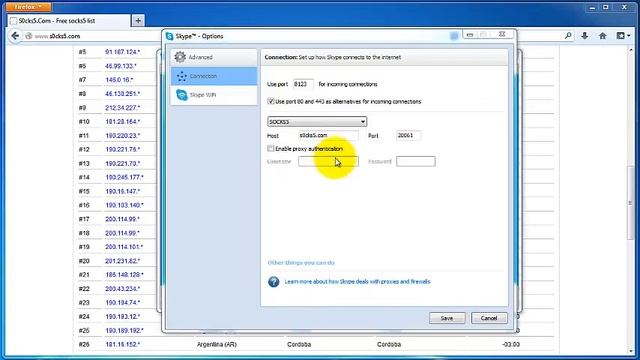The width and height of the screenshot is (640, 360).
Task: Click the Skype dialog title bar text
Action: (x=200, y=36)
